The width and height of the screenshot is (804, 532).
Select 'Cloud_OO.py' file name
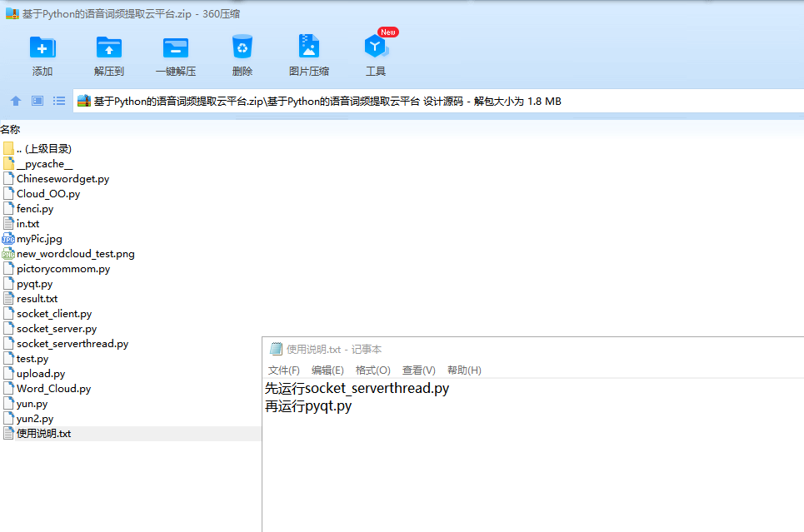[x=48, y=194]
